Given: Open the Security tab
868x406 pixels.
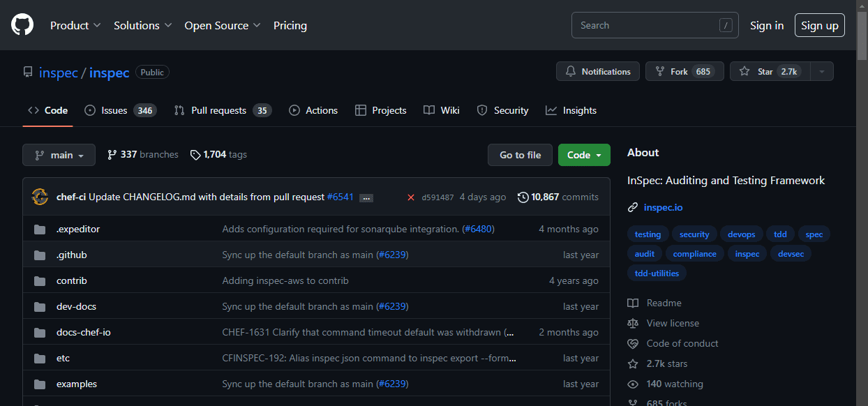Looking at the screenshot, I should click(502, 110).
